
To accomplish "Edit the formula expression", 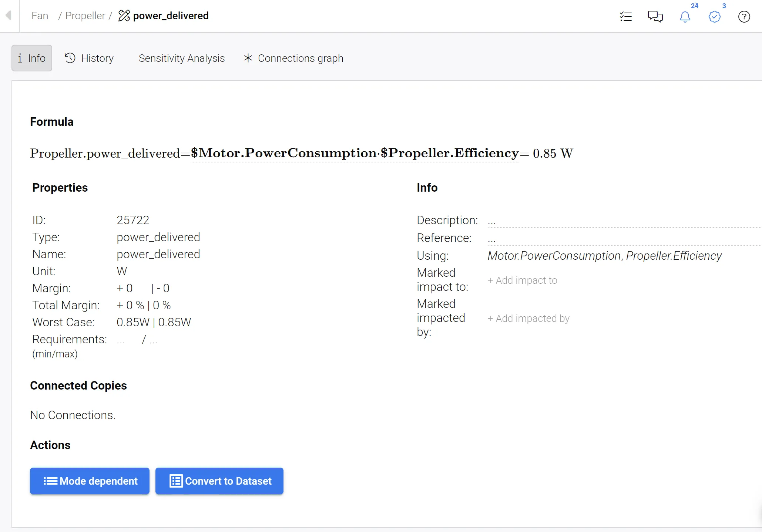I will 355,153.
